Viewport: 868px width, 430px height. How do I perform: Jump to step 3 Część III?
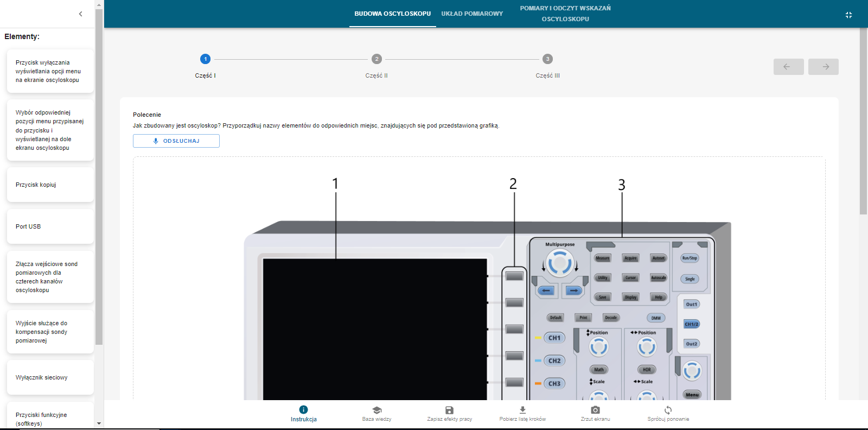[547, 59]
